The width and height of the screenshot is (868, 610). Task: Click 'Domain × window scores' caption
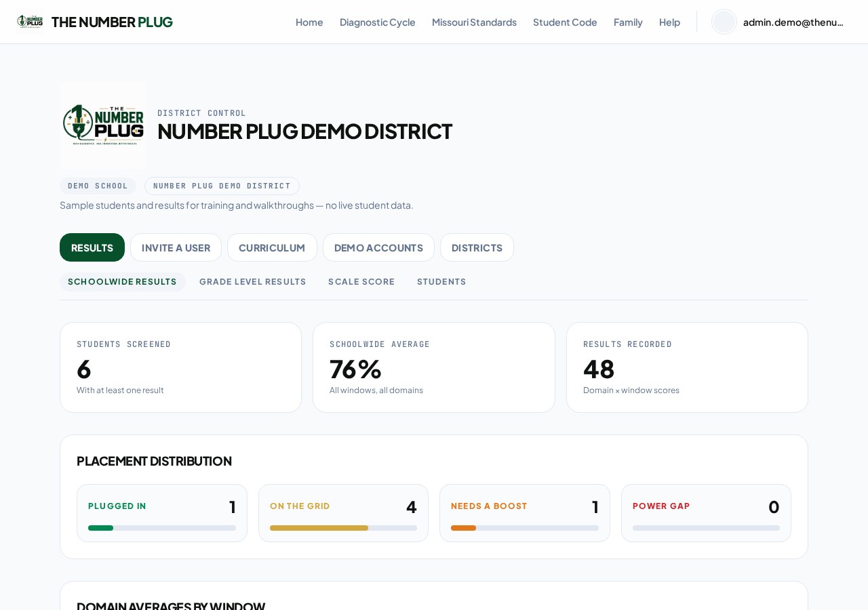click(631, 390)
